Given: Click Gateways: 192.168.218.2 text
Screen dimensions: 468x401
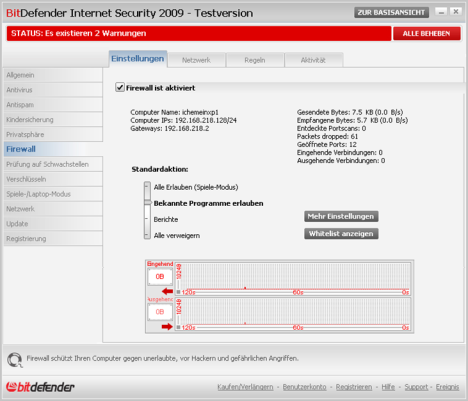Looking at the screenshot, I should click(170, 128).
